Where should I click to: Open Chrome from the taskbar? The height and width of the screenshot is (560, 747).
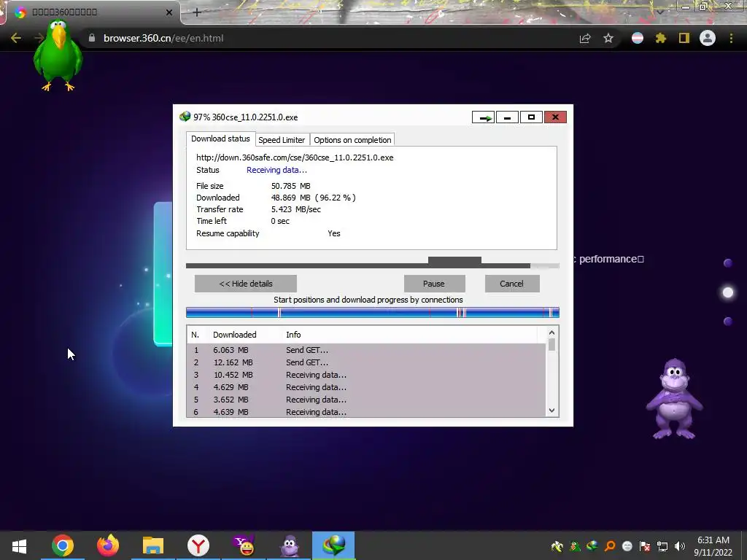[63, 545]
